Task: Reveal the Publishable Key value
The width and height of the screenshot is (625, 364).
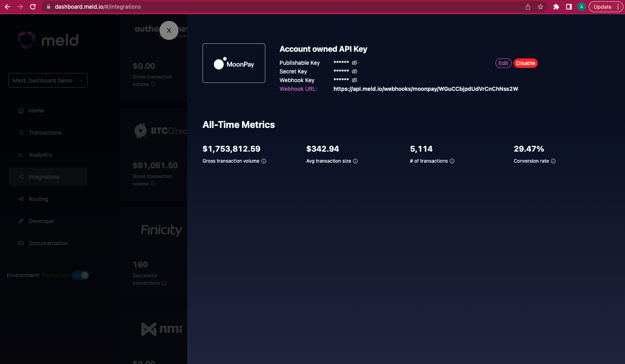Action: 355,63
